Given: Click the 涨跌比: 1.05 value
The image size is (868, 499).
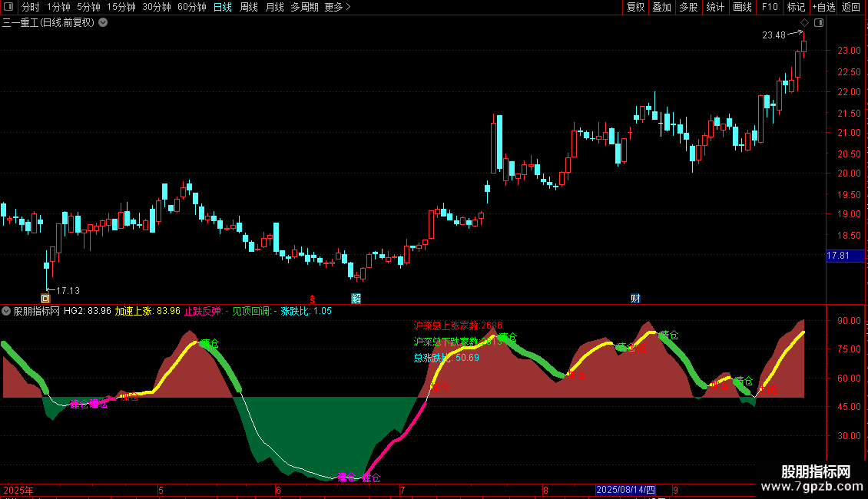Looking at the screenshot, I should pos(306,311).
